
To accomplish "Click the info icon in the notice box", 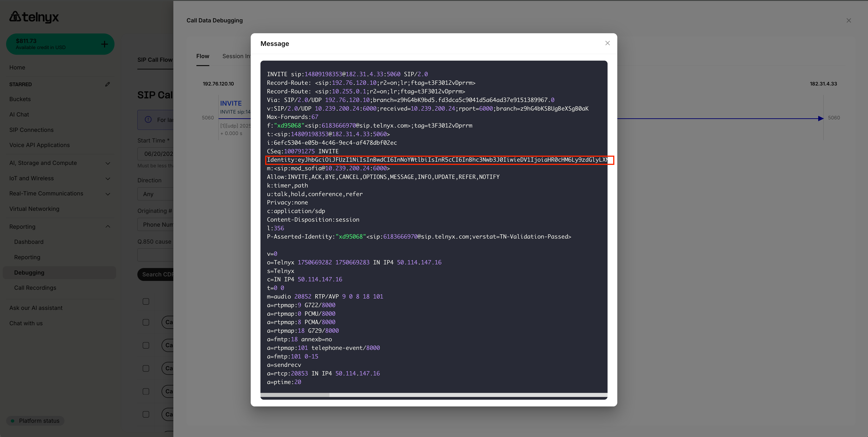I will pos(148,120).
